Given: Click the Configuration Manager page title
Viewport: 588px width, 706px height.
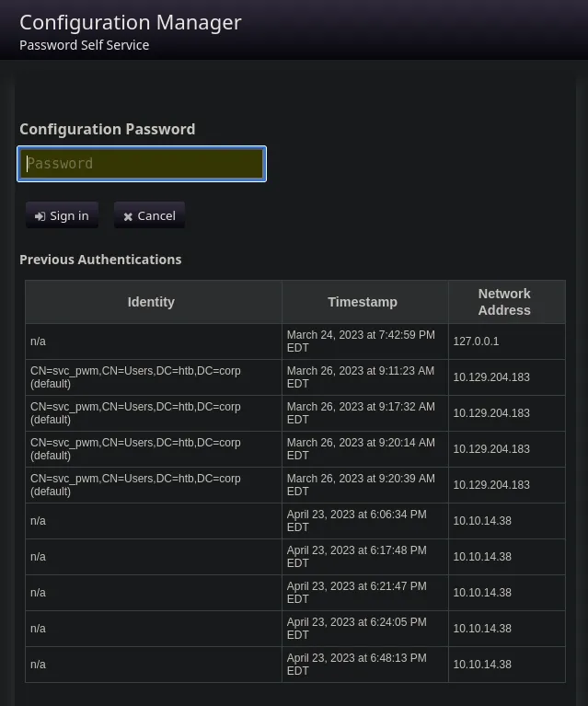Looking at the screenshot, I should [131, 22].
